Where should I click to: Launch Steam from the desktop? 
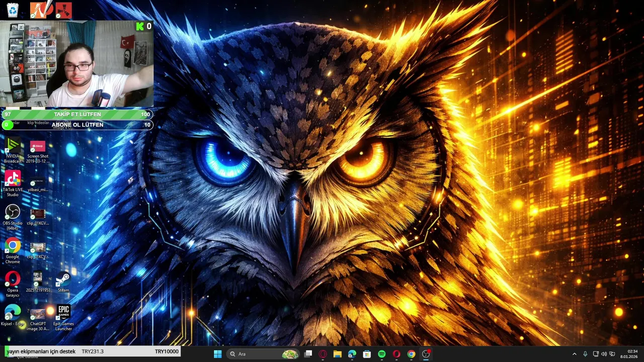click(63, 282)
